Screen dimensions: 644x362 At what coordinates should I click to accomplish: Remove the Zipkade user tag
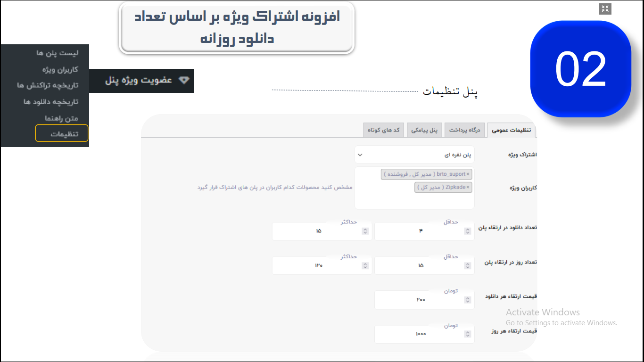(468, 188)
